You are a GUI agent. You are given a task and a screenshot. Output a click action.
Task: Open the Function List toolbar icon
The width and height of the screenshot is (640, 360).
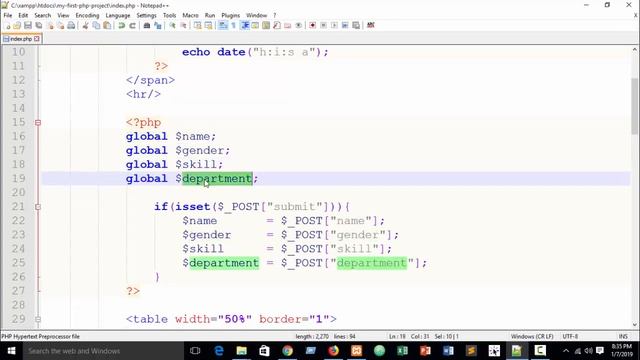(x=277, y=25)
